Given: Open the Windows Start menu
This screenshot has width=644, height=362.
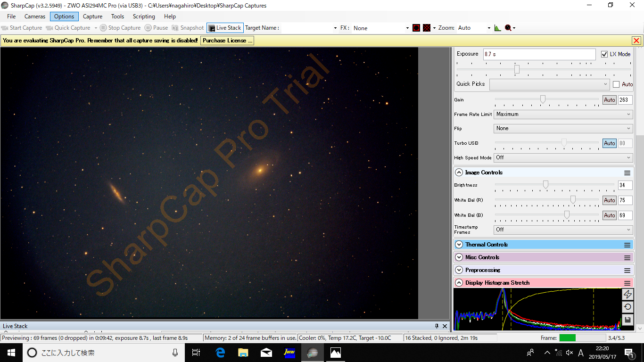Looking at the screenshot, I should click(x=11, y=352).
